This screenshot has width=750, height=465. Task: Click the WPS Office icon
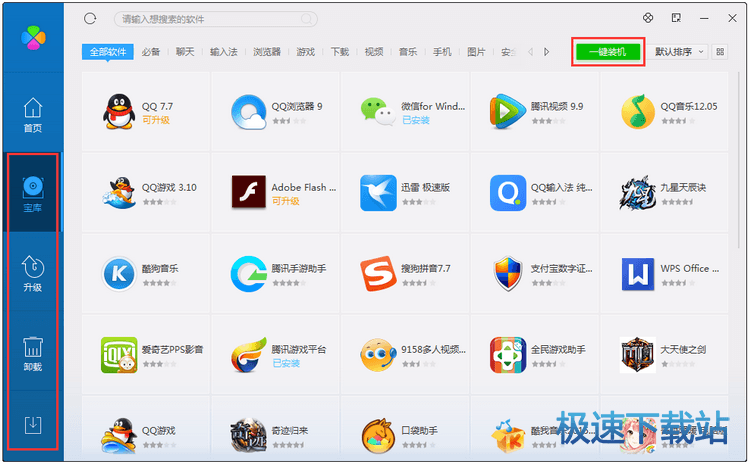pos(638,274)
